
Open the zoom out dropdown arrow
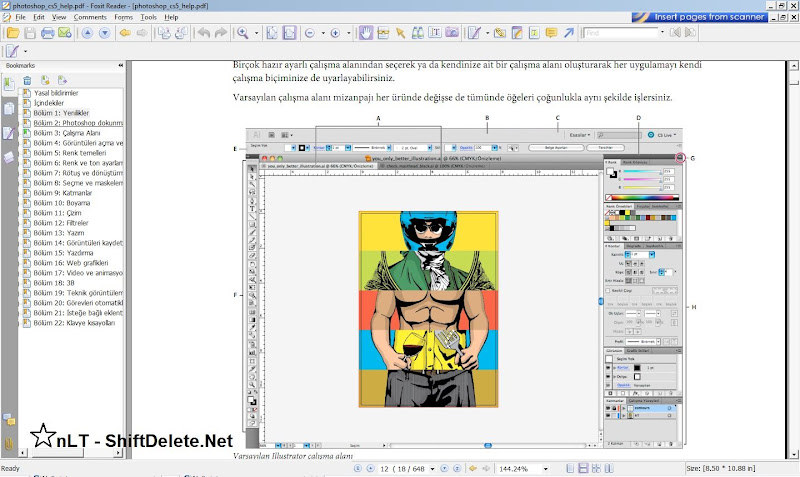(323, 33)
